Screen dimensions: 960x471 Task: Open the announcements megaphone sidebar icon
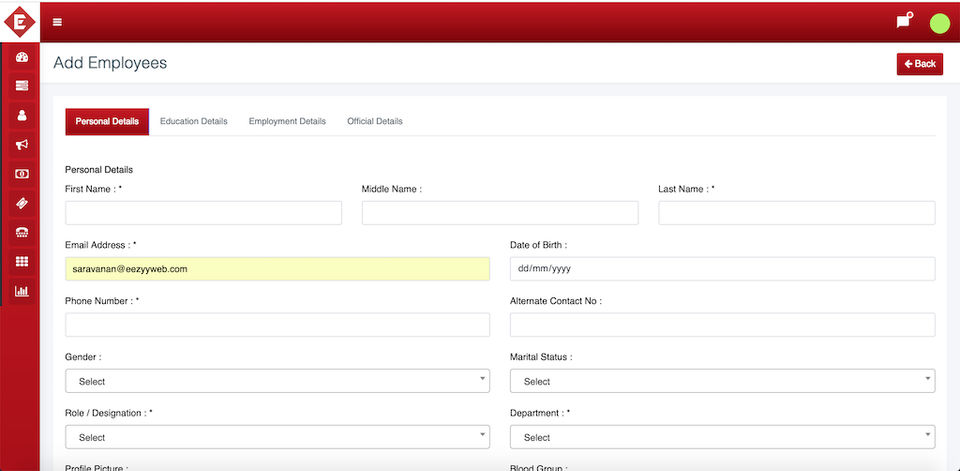pyautogui.click(x=22, y=145)
